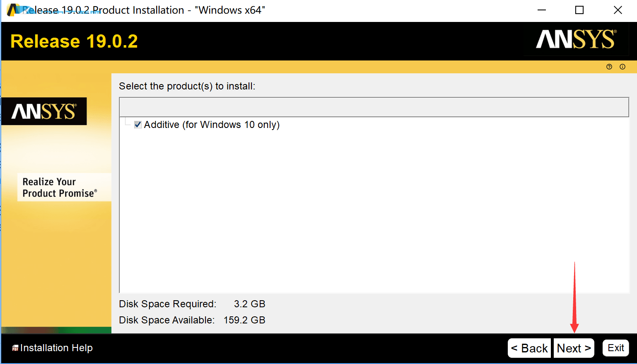The width and height of the screenshot is (637, 364).
Task: Minimize the installer window
Action: coord(541,10)
